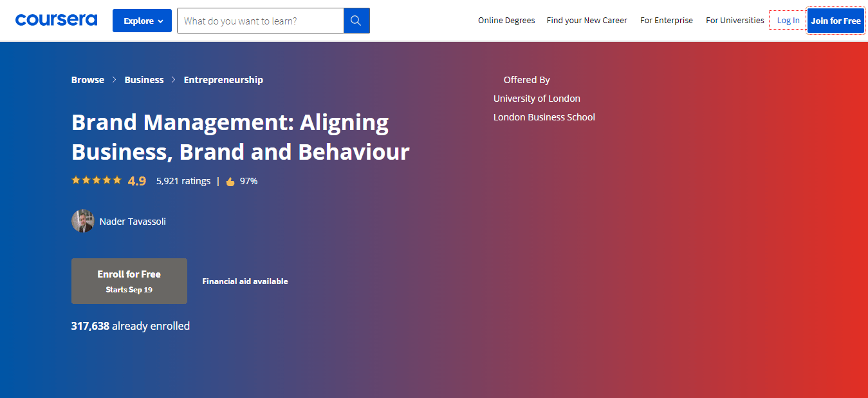Click the chevron between Browse and Business
This screenshot has width=868, height=398.
(x=115, y=80)
